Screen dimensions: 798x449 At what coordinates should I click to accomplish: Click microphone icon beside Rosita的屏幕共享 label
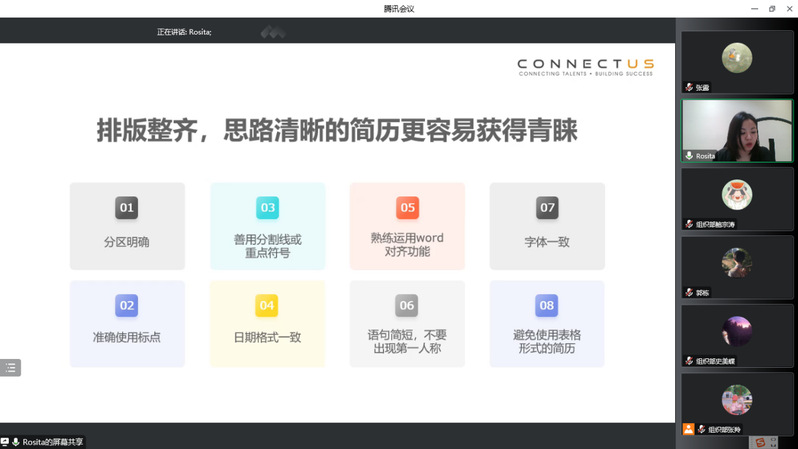[x=16, y=442]
